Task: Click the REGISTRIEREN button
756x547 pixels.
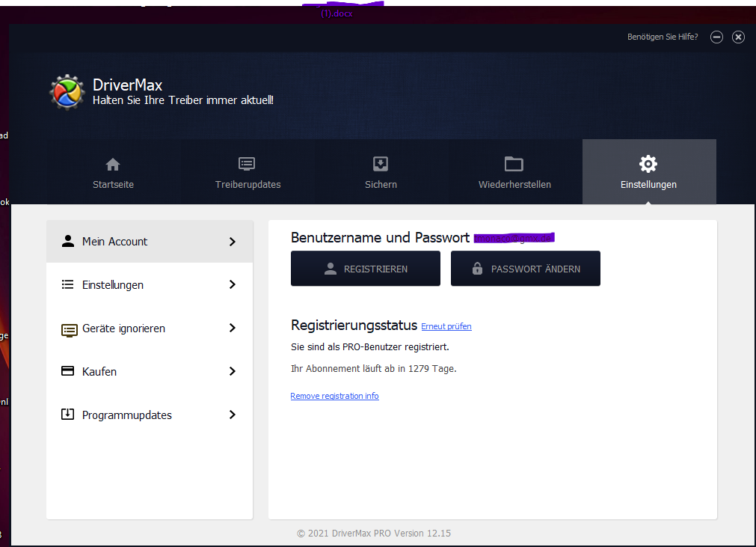Action: tap(366, 268)
